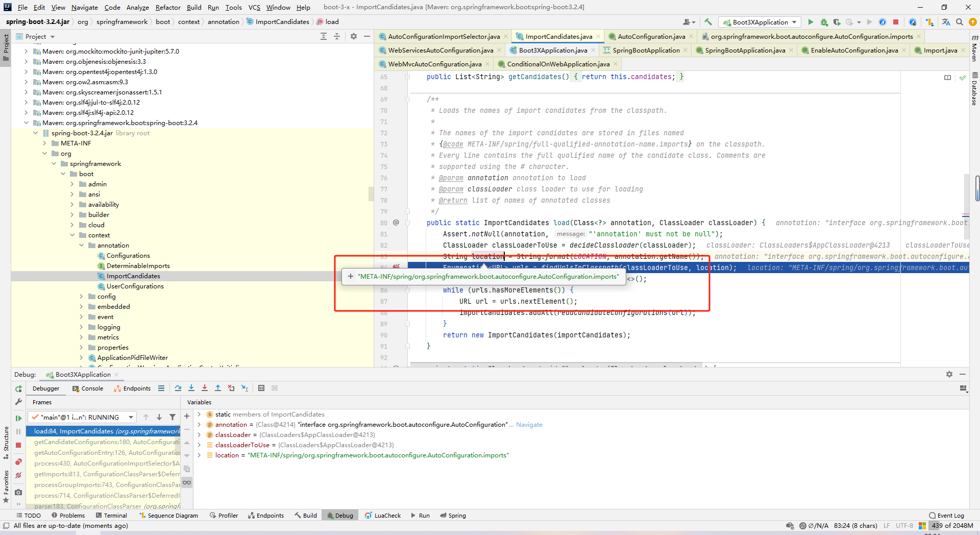Switch to ConditionalOnWebApplication.java tab
This screenshot has width=980, height=535.
click(x=558, y=64)
